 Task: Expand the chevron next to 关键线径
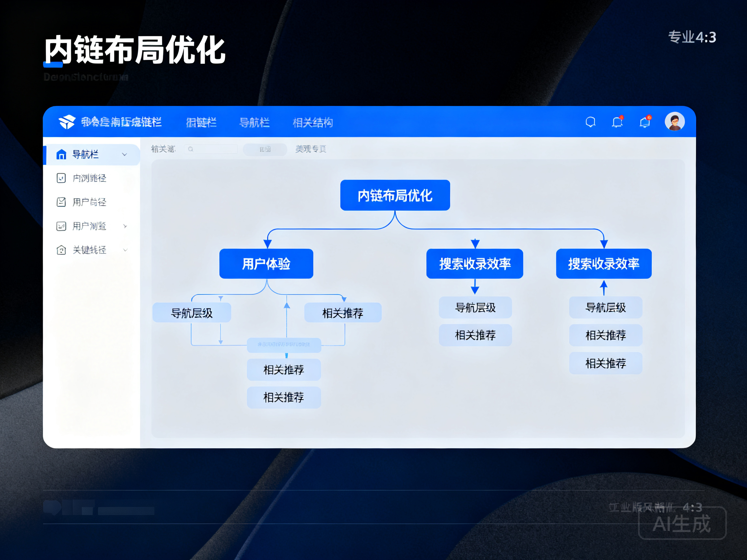point(125,250)
